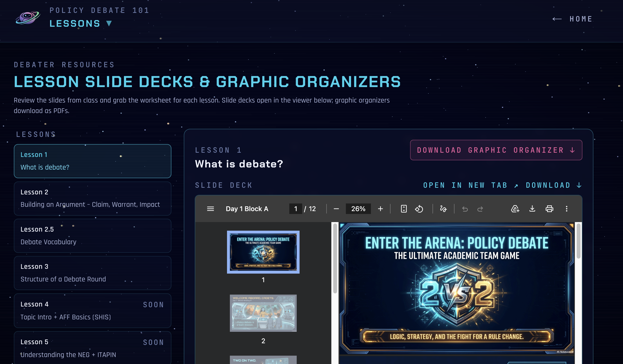Toggle the PDF sidebar hamburger menu

pos(210,209)
